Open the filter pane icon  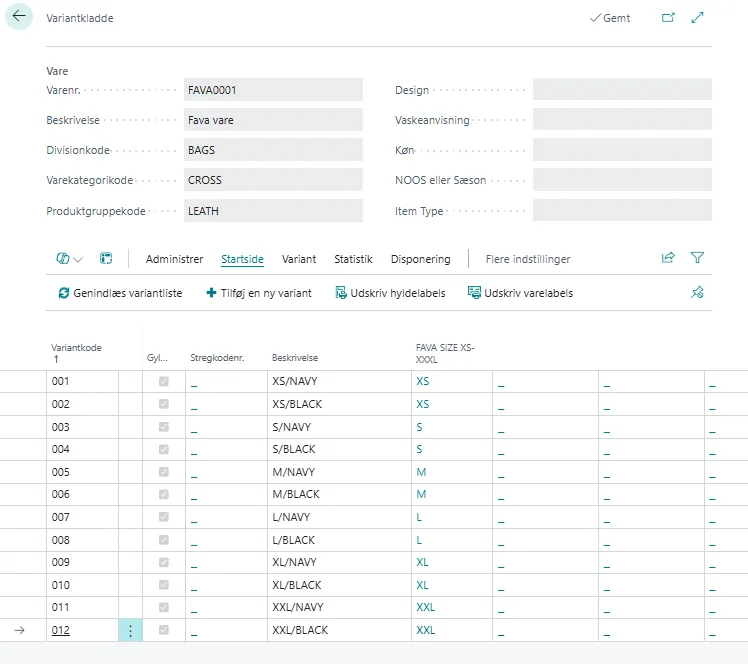698,258
